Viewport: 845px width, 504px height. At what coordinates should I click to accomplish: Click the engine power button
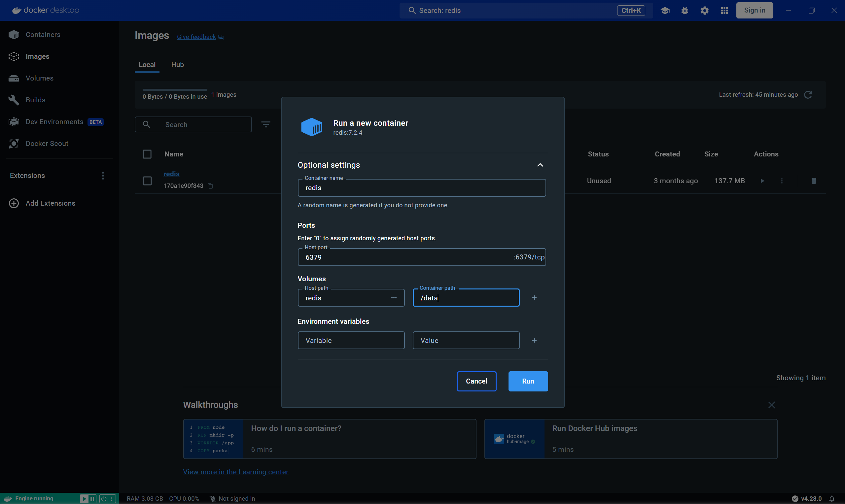(104, 499)
